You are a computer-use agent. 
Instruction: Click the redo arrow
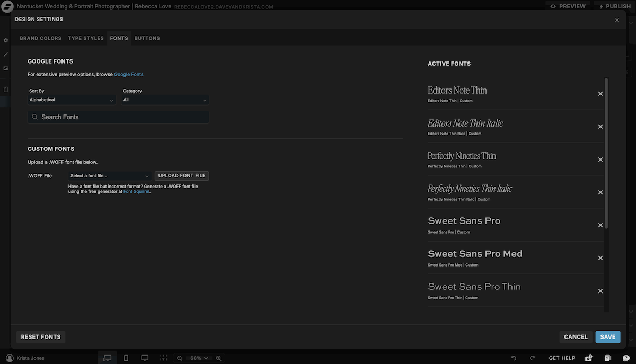point(532,358)
